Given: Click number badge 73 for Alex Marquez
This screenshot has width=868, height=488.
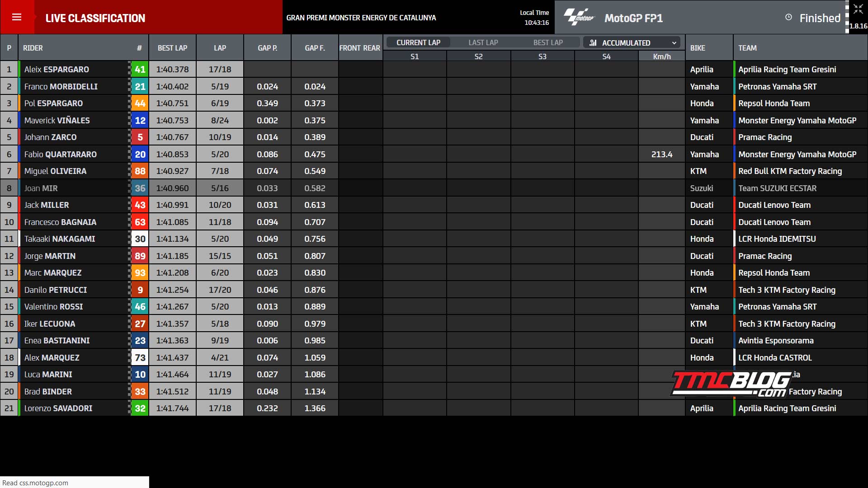Looking at the screenshot, I should (x=140, y=357).
